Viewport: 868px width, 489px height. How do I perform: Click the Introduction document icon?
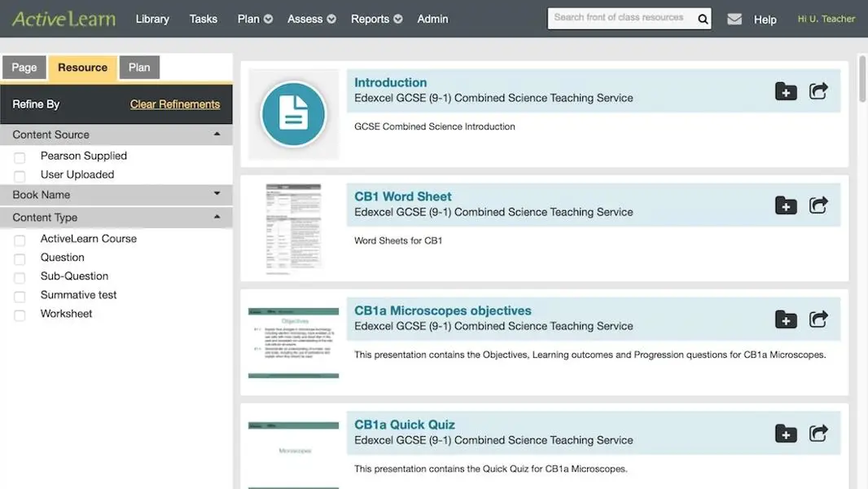click(x=293, y=114)
